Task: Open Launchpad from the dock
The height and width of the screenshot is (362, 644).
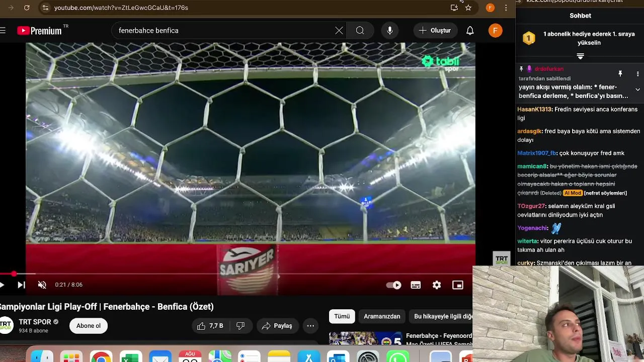Action: click(71, 356)
